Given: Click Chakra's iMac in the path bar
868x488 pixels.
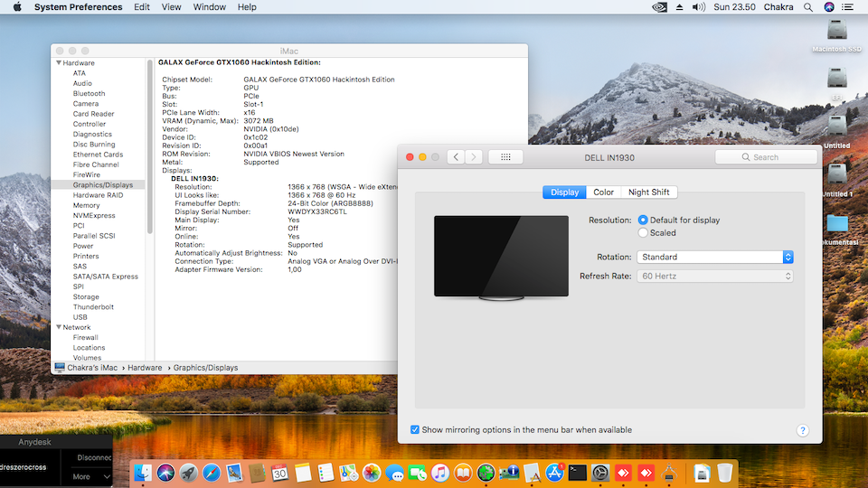Looking at the screenshot, I should coord(86,368).
